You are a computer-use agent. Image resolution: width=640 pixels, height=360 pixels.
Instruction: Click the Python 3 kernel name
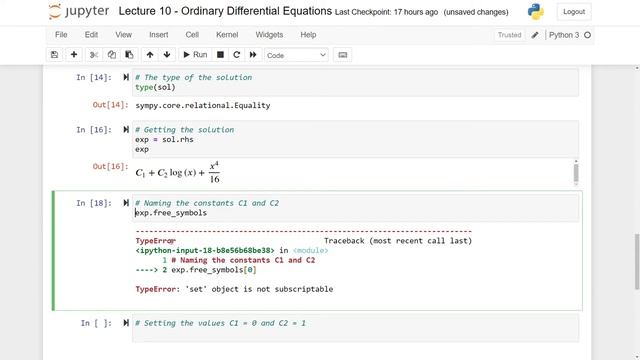564,35
